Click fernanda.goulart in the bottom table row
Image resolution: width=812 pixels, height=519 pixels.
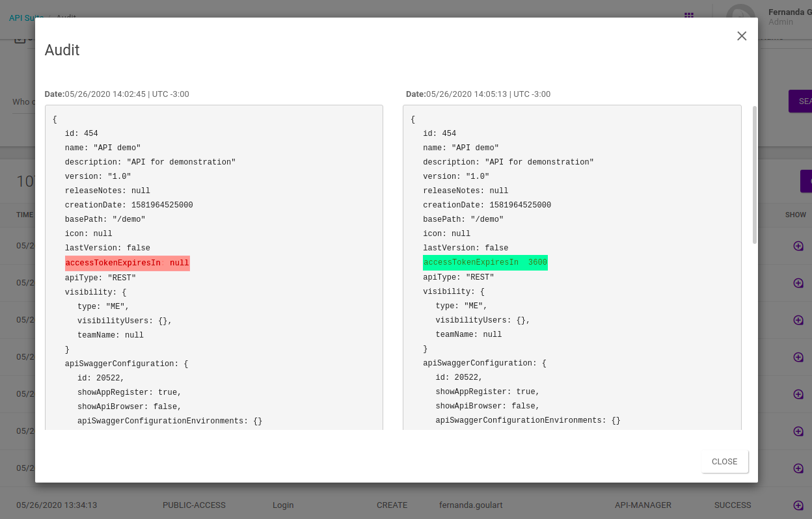[471, 505]
